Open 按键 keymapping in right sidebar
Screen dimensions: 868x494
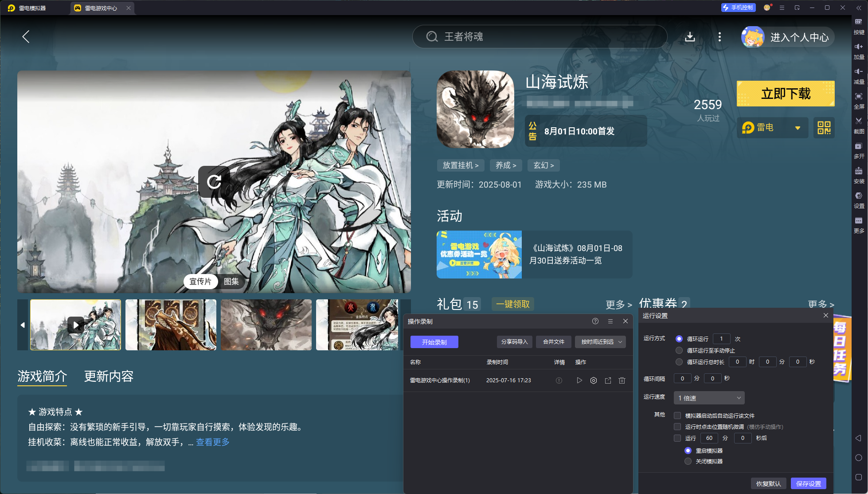[x=859, y=27]
